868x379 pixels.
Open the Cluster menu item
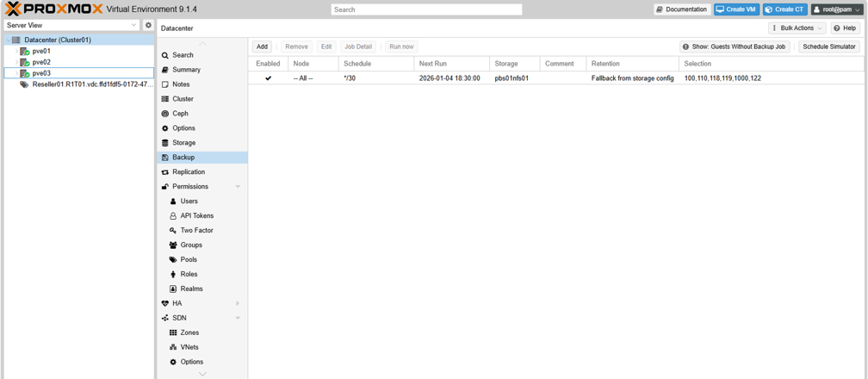[x=202, y=99]
